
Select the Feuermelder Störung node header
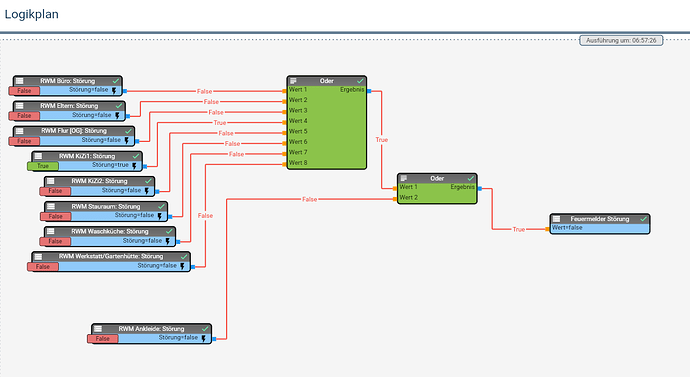(x=600, y=219)
